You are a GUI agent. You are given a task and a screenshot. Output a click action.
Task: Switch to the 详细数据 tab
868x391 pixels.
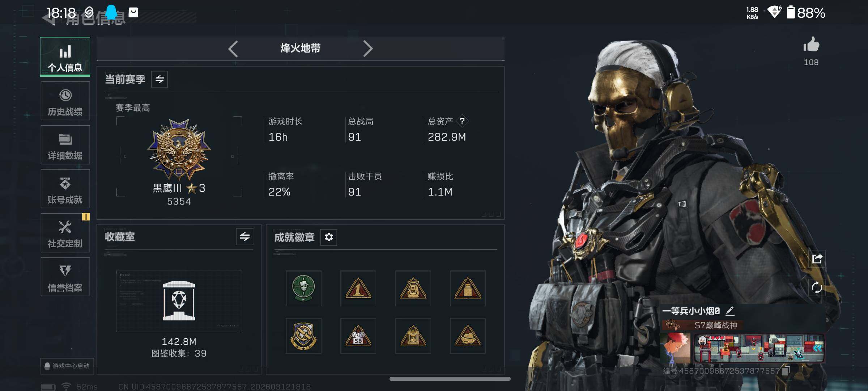pyautogui.click(x=65, y=145)
